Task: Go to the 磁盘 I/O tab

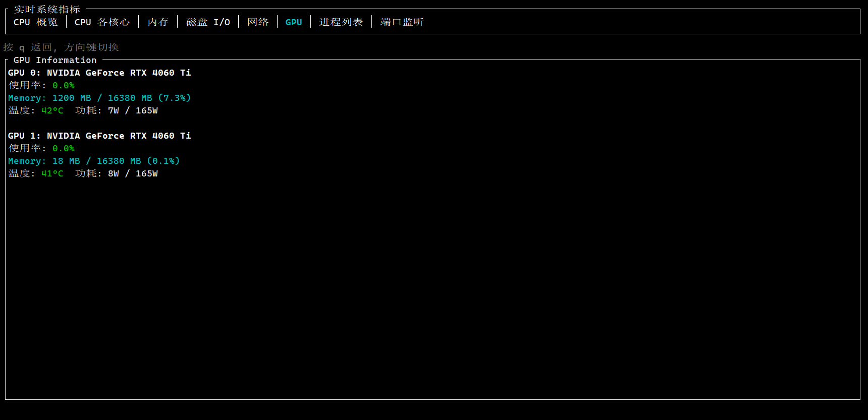Action: click(x=208, y=22)
